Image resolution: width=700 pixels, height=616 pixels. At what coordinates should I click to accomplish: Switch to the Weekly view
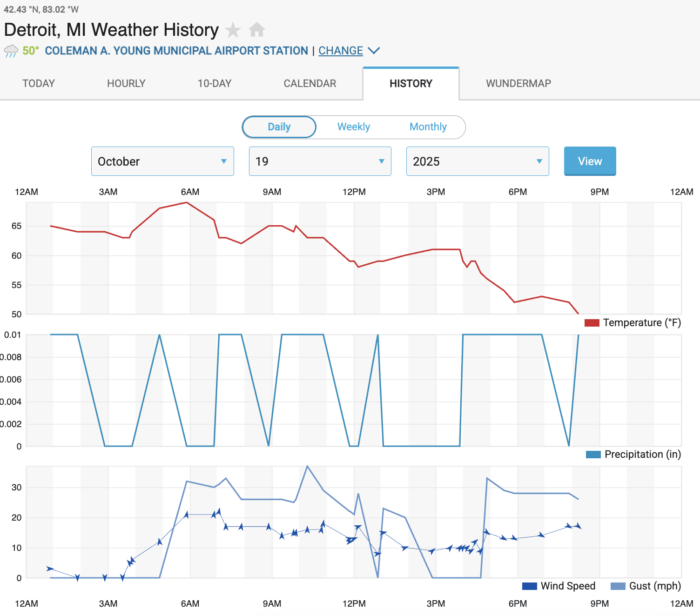tap(354, 127)
